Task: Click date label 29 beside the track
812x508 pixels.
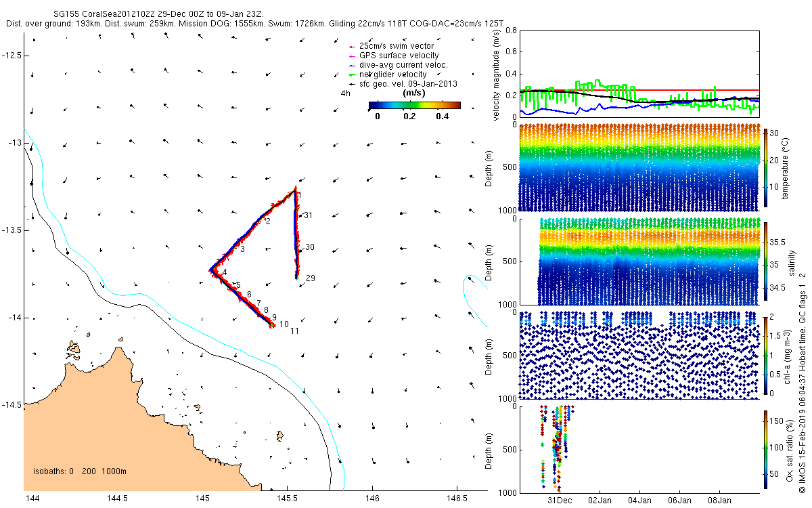Action: coord(311,278)
